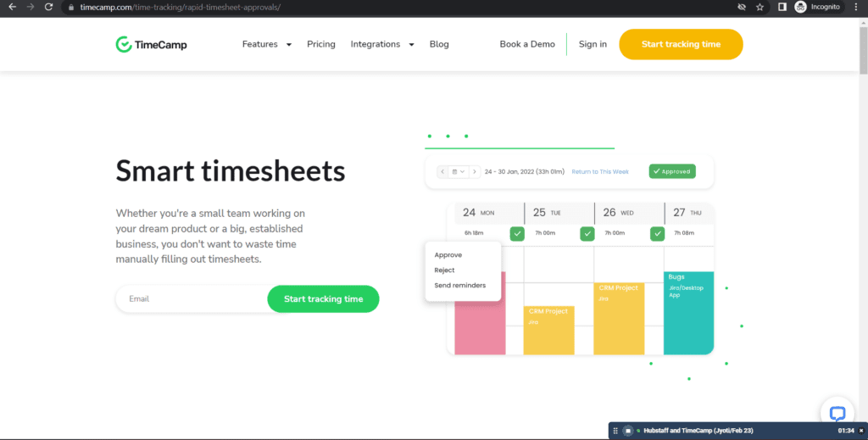Click green Start tracking time button
This screenshot has height=440, width=868.
click(323, 299)
